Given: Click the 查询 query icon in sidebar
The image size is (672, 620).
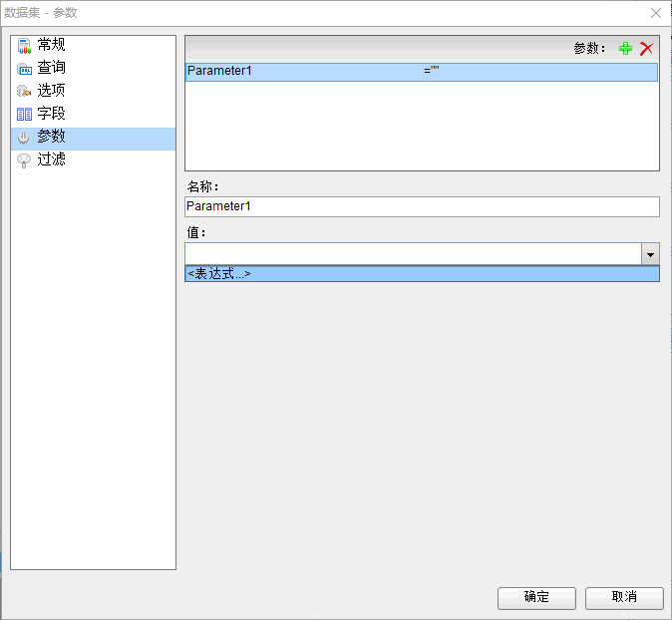Looking at the screenshot, I should click(x=24, y=68).
